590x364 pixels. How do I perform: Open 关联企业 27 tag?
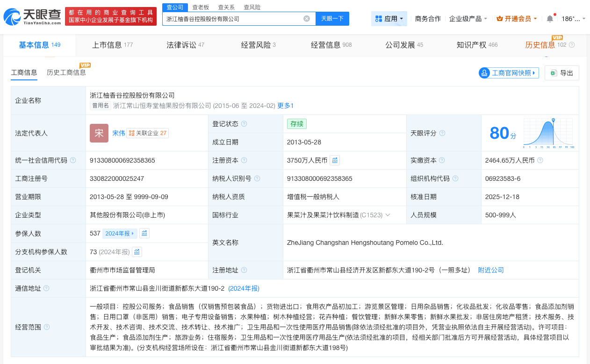(147, 133)
